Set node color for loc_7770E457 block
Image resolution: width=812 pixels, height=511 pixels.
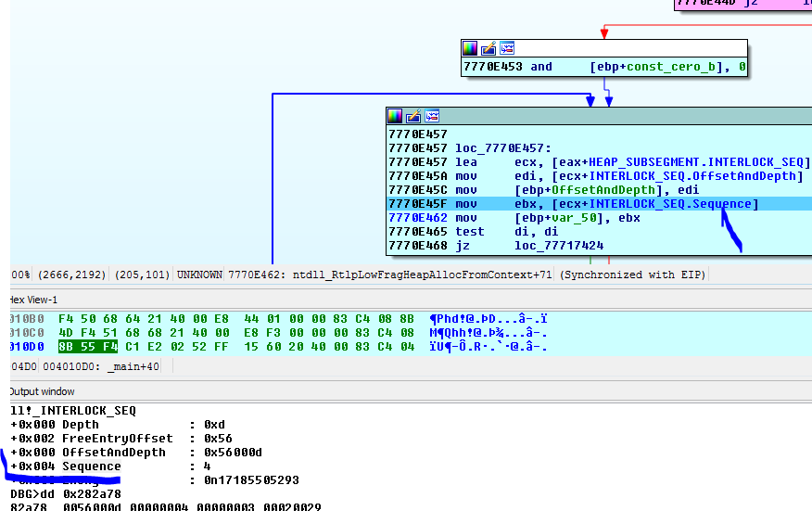point(396,116)
